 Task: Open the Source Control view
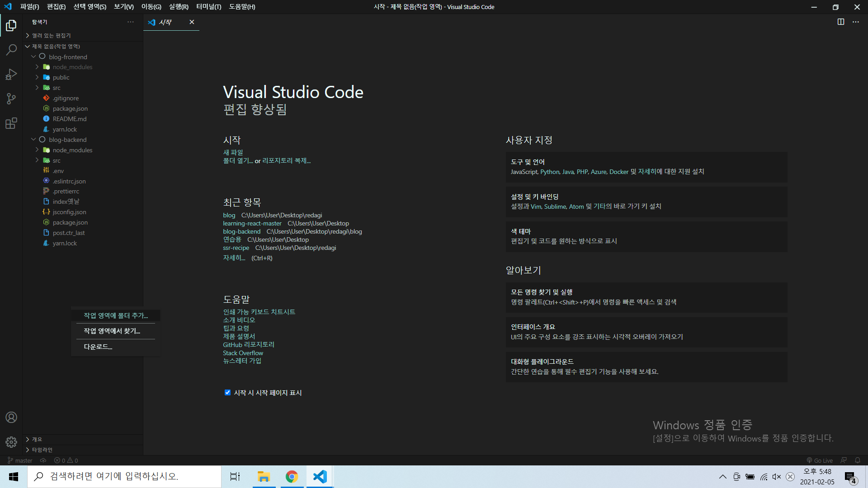pyautogui.click(x=11, y=99)
